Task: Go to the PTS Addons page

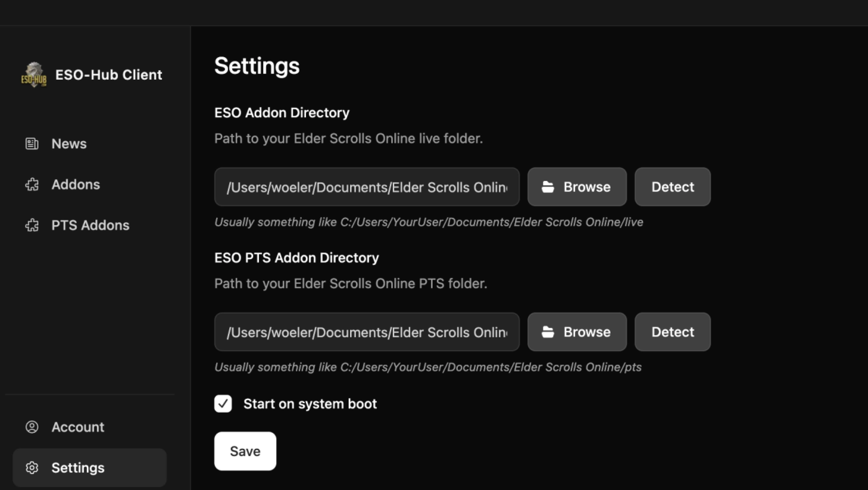Action: click(x=90, y=225)
